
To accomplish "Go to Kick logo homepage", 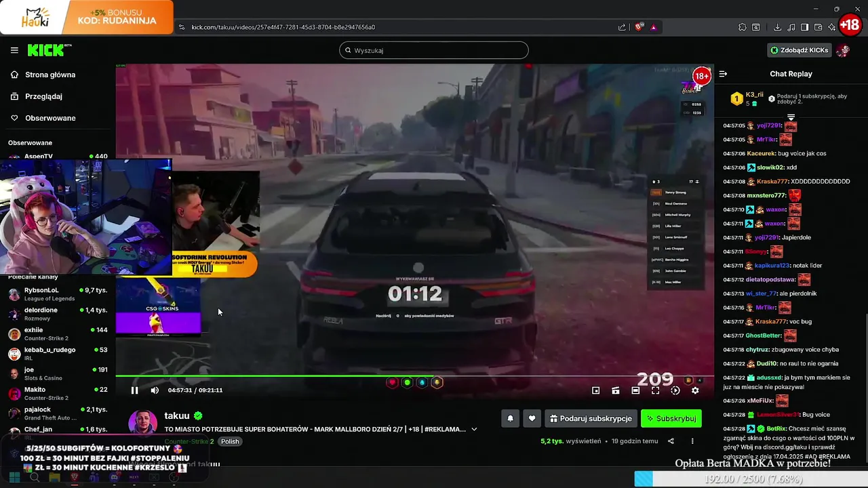I will coord(49,50).
